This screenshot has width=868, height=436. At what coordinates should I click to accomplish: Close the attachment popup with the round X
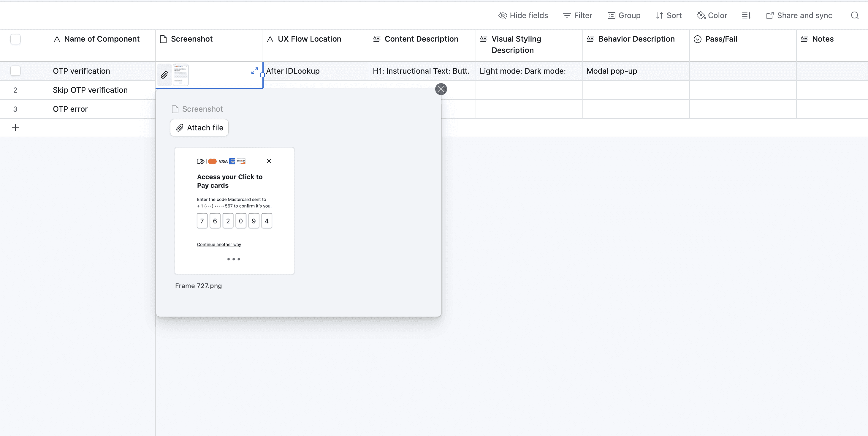tap(441, 89)
